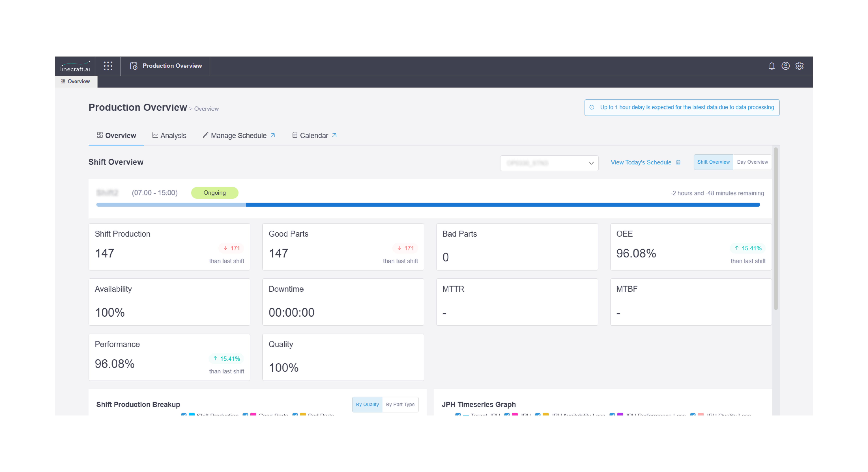This screenshot has width=868, height=472.
Task: Click the MTBF card
Action: (691, 302)
